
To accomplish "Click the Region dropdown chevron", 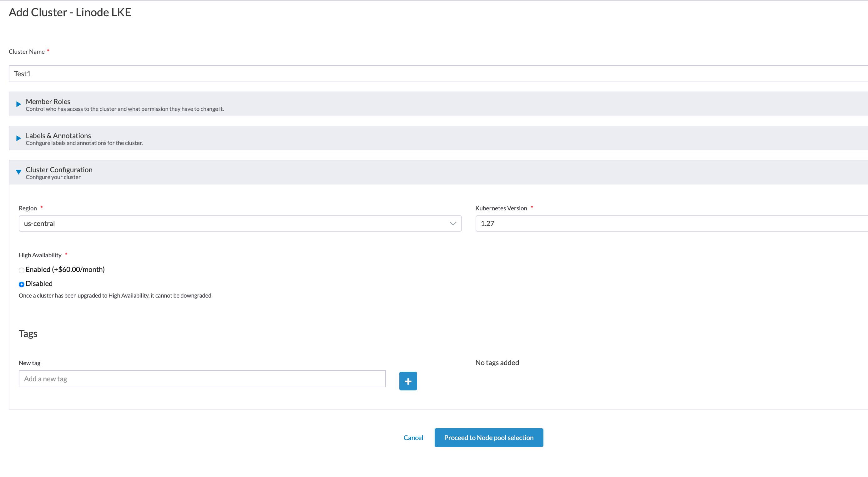I will [x=453, y=223].
